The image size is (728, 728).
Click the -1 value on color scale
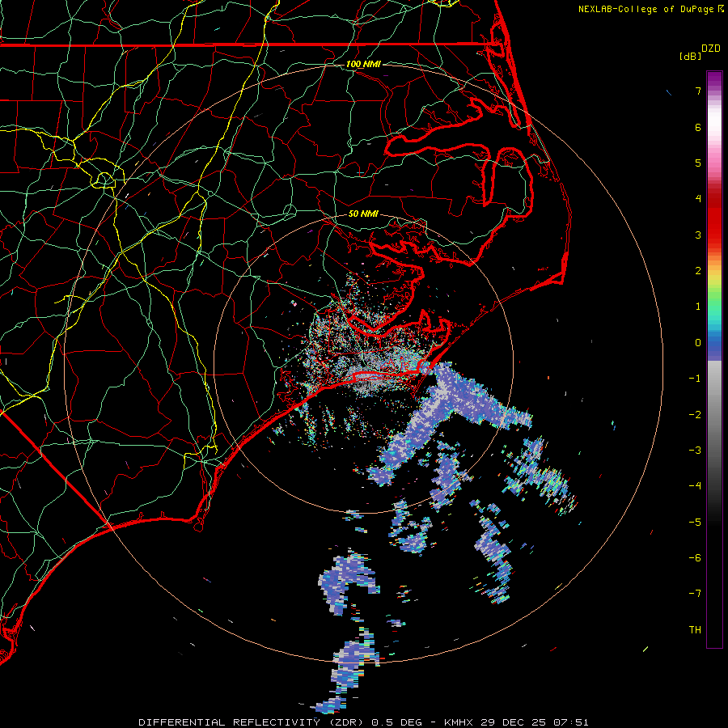coord(695,379)
